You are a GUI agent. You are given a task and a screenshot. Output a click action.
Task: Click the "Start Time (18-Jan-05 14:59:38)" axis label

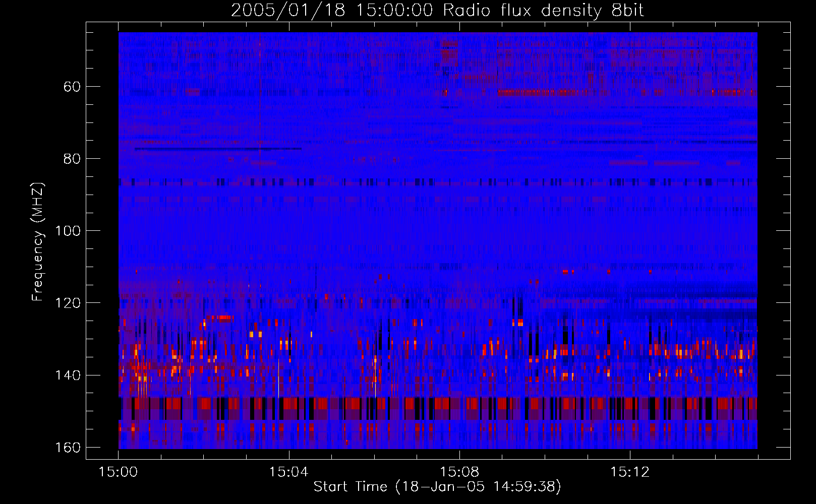point(437,487)
